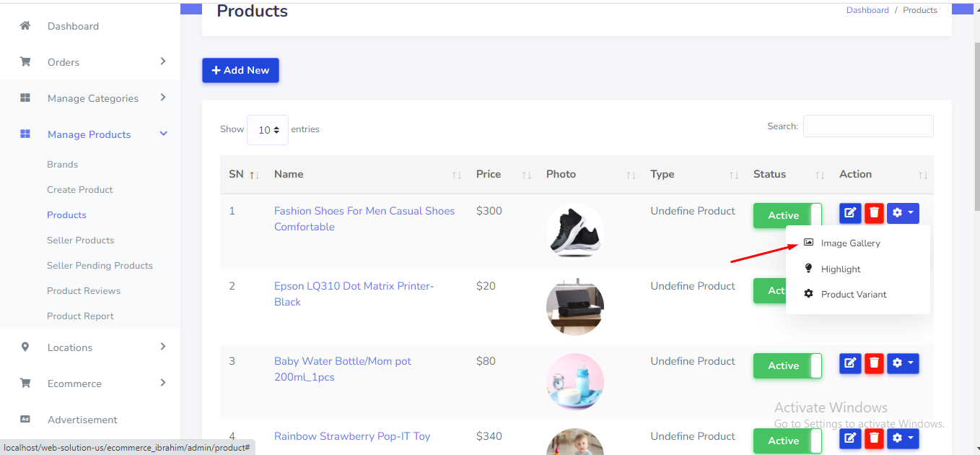This screenshot has width=980, height=455.
Task: Expand the Manage Categories sidebar menu
Action: [92, 98]
